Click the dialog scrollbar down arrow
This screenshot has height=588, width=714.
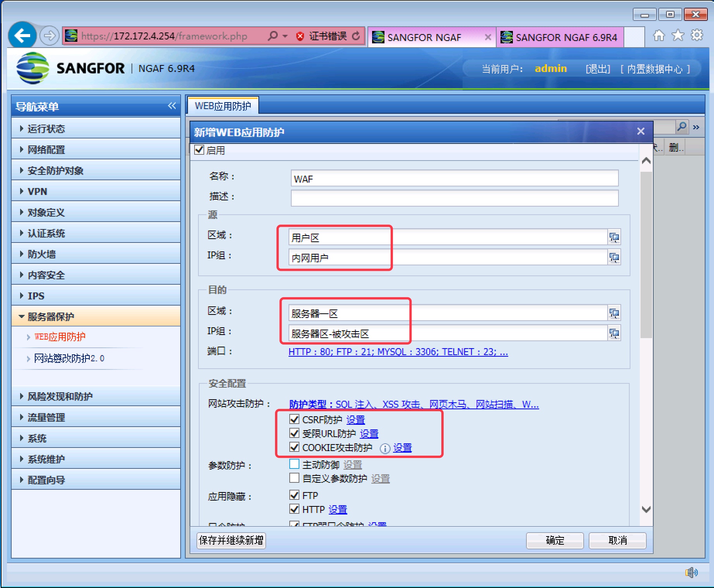pyautogui.click(x=646, y=509)
